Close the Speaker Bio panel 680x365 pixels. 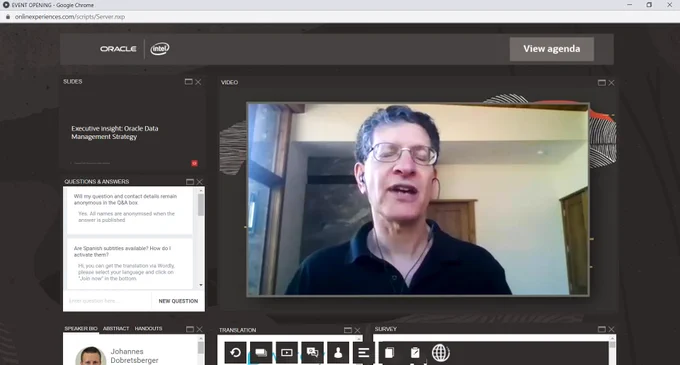click(x=199, y=329)
